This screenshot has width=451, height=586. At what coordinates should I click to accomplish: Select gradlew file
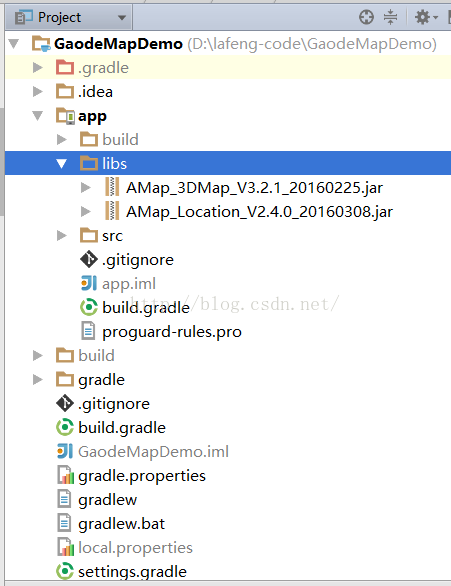click(108, 500)
